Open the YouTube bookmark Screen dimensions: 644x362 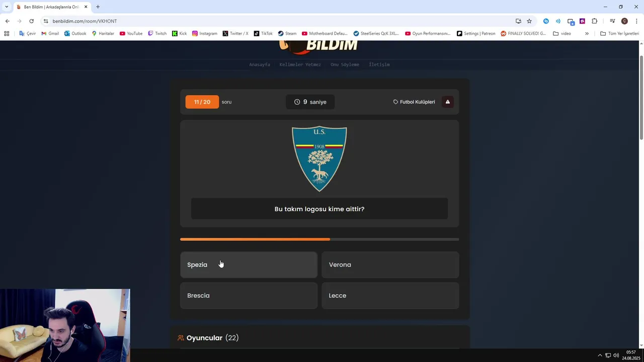pos(131,34)
